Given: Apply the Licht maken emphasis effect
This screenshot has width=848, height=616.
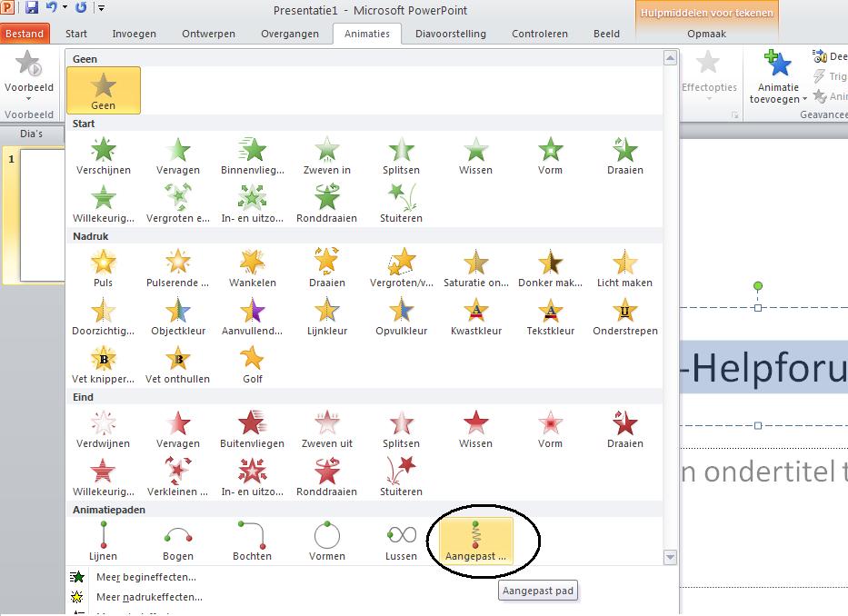Looking at the screenshot, I should pyautogui.click(x=624, y=268).
